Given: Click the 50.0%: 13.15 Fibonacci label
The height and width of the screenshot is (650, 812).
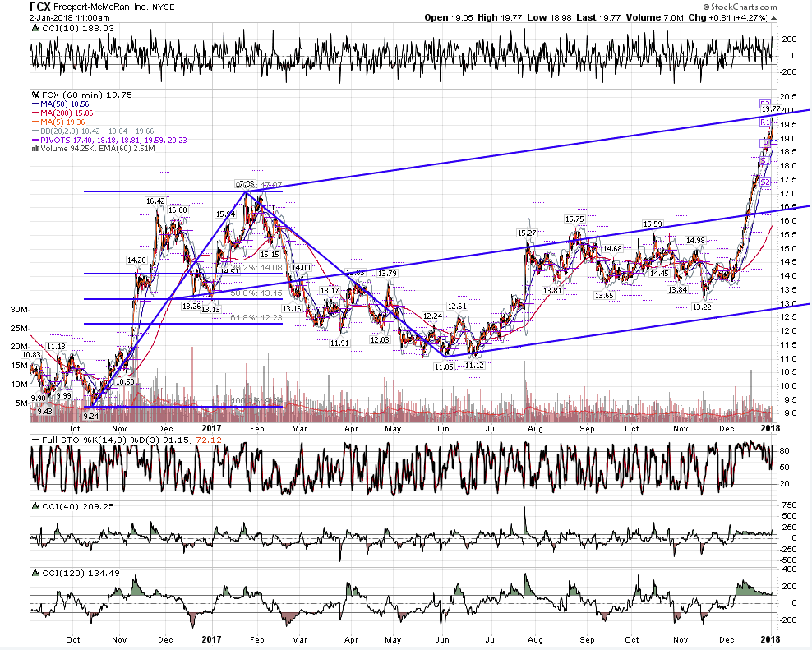Looking at the screenshot, I should (x=256, y=293).
